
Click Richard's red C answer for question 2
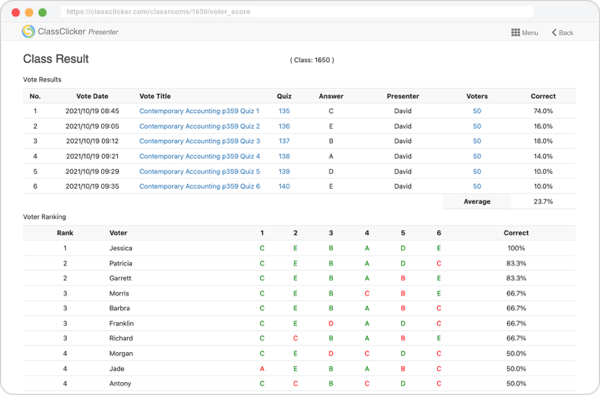[x=295, y=338]
